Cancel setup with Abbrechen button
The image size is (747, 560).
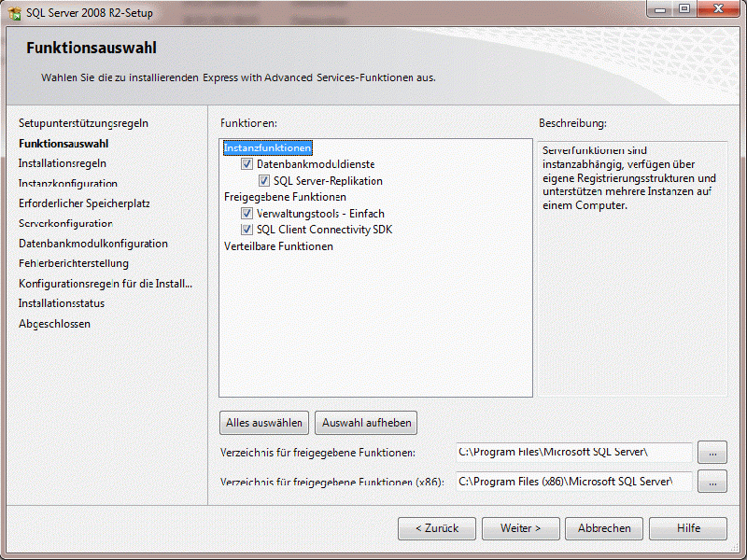point(604,528)
